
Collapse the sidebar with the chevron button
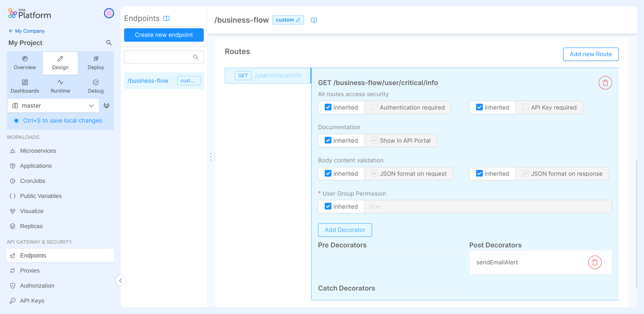coord(121,280)
